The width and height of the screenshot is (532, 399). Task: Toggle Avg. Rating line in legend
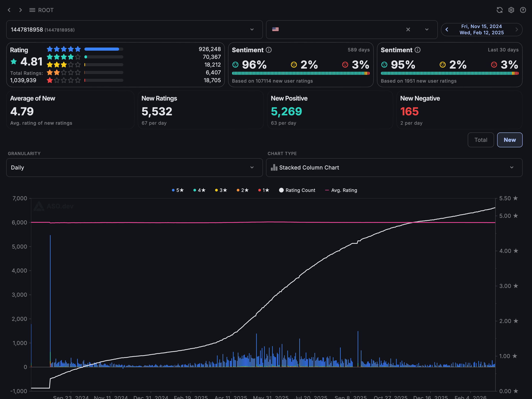pyautogui.click(x=341, y=190)
